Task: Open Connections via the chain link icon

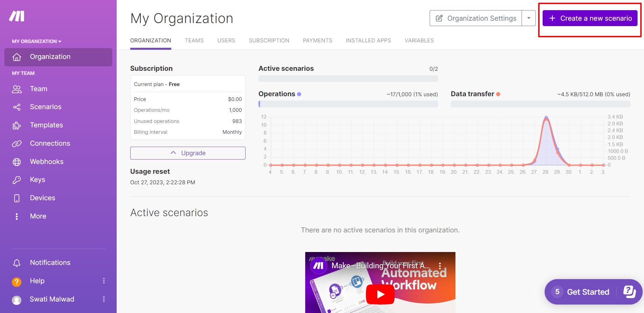Action: coord(17,144)
